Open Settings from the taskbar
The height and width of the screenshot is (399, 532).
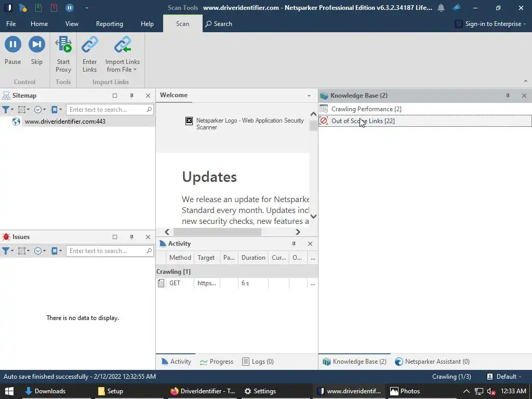pyautogui.click(x=260, y=391)
